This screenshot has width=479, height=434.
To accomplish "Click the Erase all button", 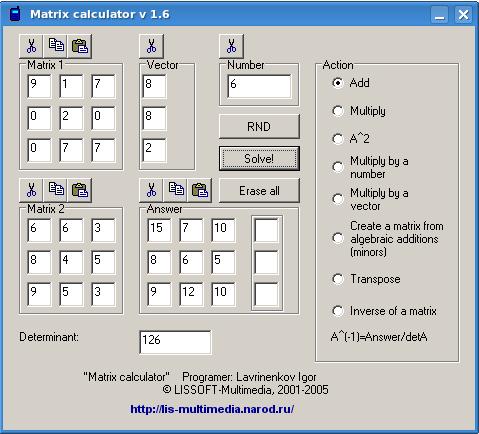I will (x=259, y=191).
